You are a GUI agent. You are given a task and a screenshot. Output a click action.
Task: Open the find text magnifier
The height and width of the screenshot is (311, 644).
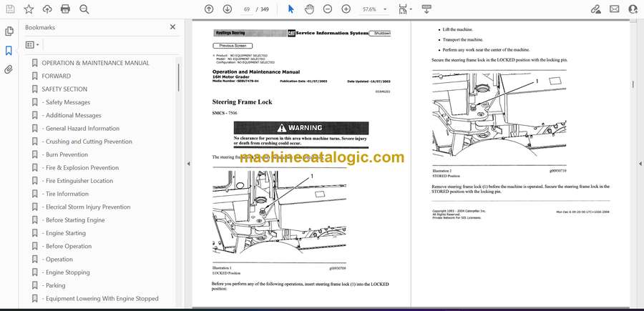tap(84, 9)
